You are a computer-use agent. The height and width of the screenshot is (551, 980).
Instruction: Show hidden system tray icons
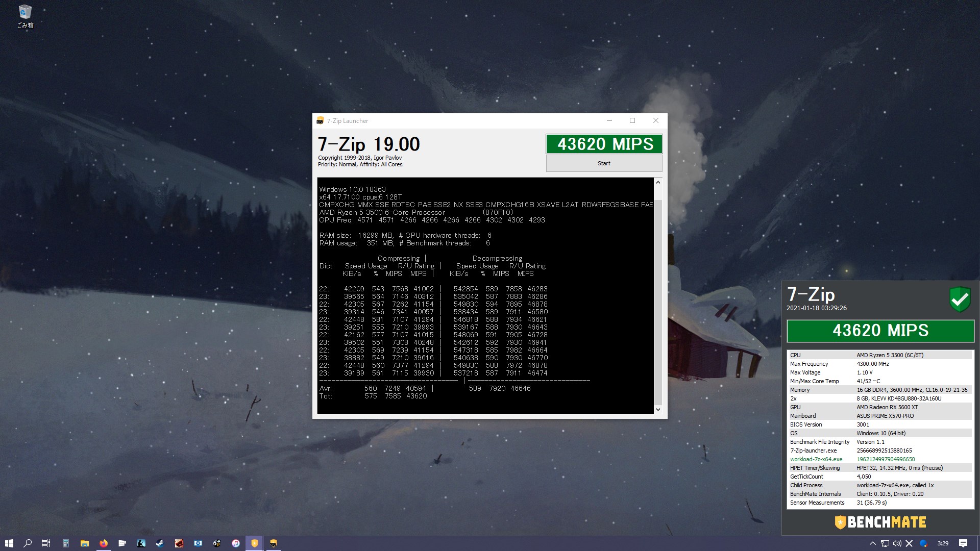pos(872,543)
